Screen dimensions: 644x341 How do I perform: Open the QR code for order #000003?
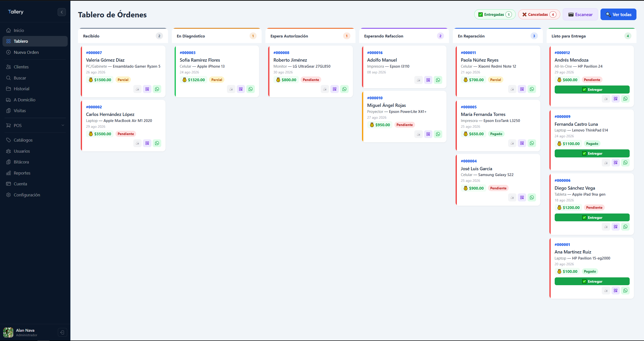[241, 89]
